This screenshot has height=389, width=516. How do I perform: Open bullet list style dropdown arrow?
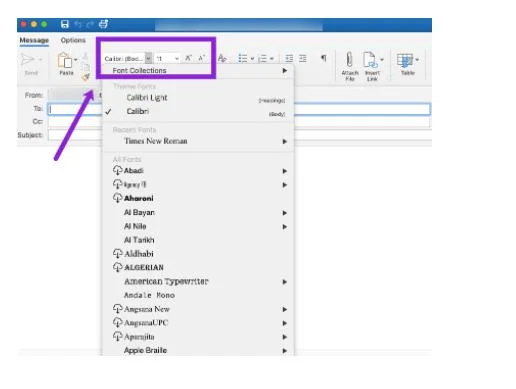(x=252, y=59)
